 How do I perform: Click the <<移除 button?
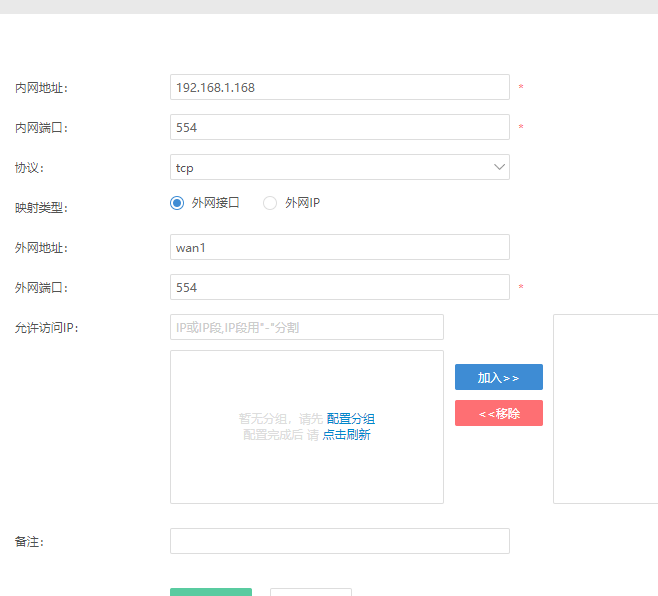[x=499, y=413]
